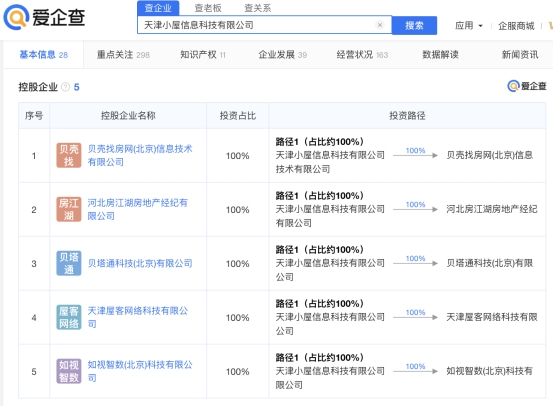Click the 控股企业名称 column header
The height and width of the screenshot is (407, 554).
[128, 116]
